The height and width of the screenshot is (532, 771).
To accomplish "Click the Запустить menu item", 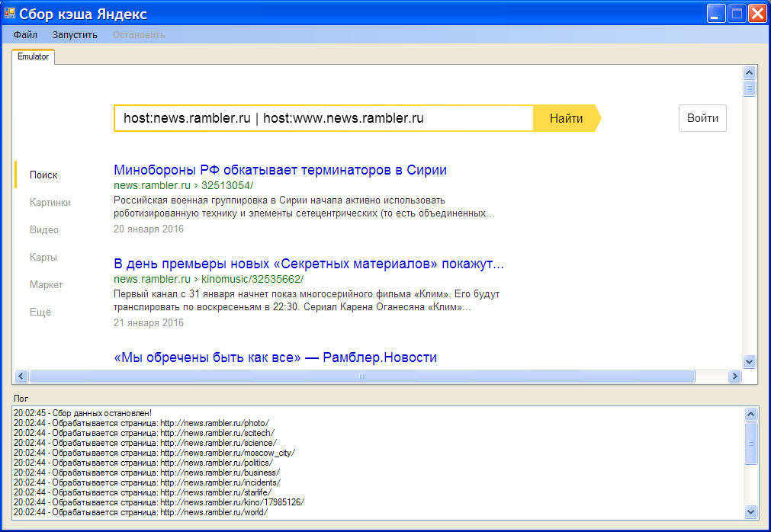I will pos(75,35).
